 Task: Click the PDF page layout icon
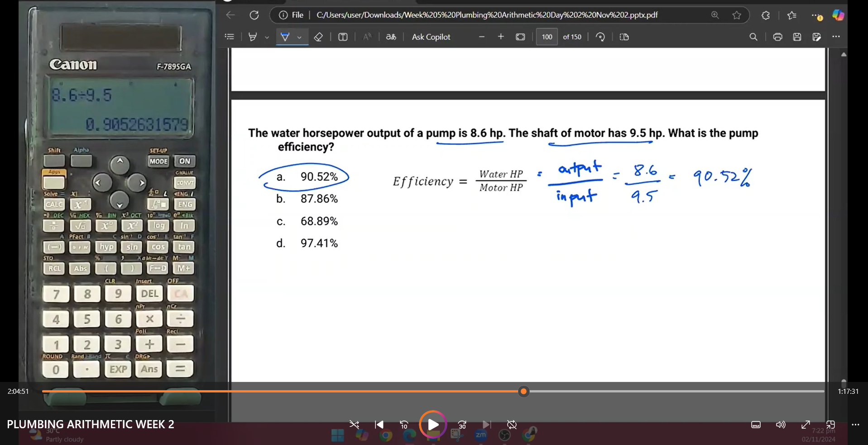343,37
